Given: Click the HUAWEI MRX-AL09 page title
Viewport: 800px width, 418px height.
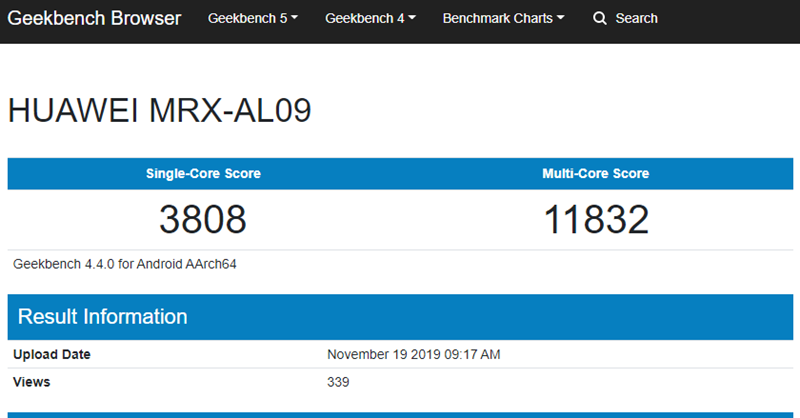Looking at the screenshot, I should [x=159, y=111].
